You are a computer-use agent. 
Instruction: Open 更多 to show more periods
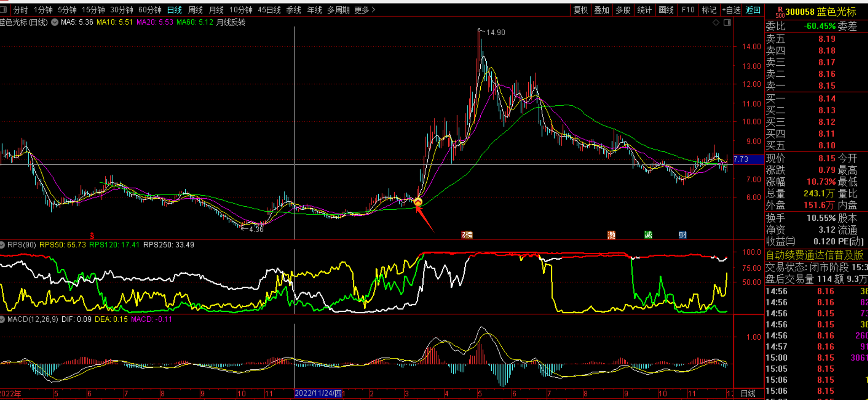365,10
